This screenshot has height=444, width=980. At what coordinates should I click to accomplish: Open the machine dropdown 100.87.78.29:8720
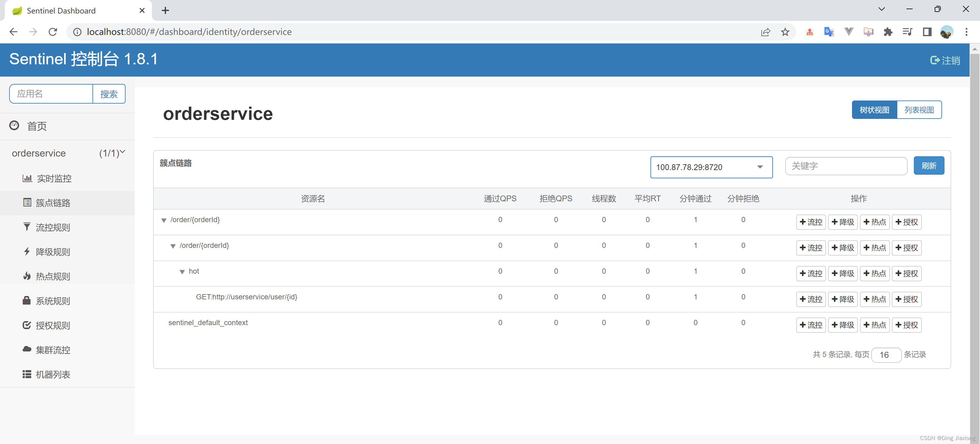pyautogui.click(x=711, y=167)
